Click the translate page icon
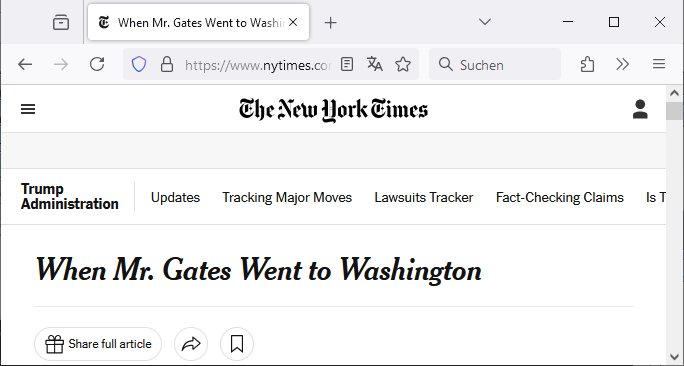This screenshot has width=684, height=366. (x=374, y=65)
